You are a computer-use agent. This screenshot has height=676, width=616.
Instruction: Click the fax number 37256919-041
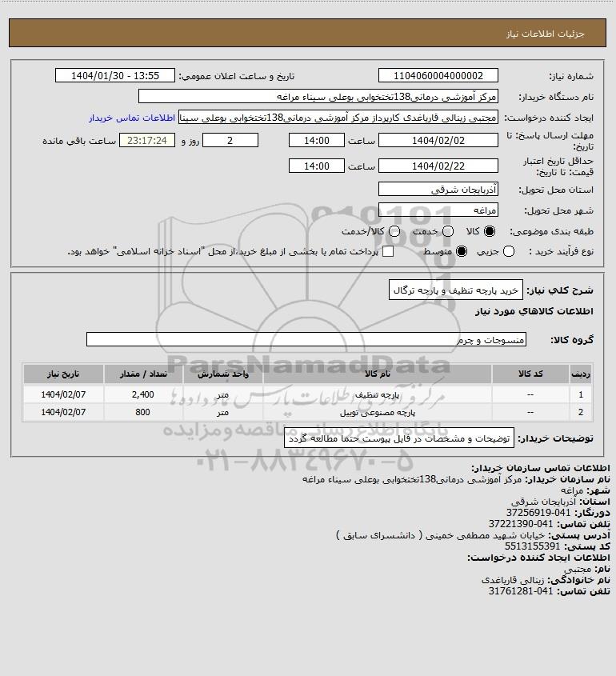(x=538, y=513)
